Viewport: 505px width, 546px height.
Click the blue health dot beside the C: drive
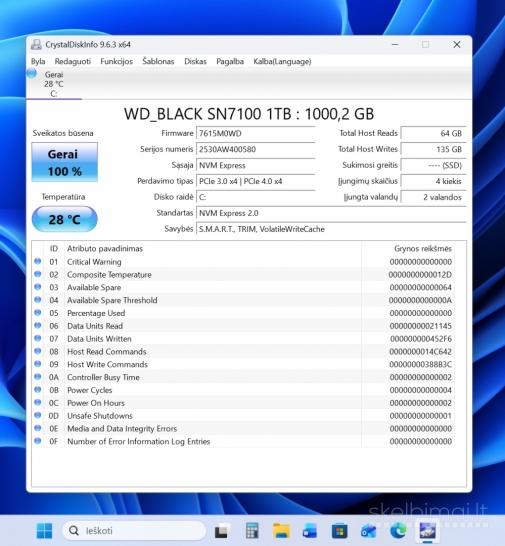tap(32, 73)
